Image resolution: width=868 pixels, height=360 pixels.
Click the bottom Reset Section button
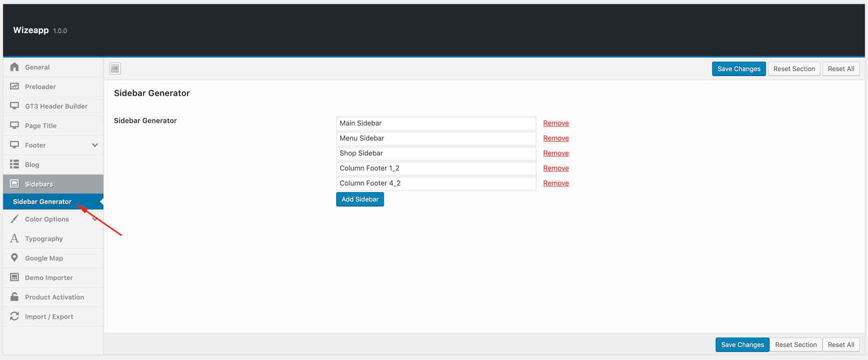coord(796,344)
